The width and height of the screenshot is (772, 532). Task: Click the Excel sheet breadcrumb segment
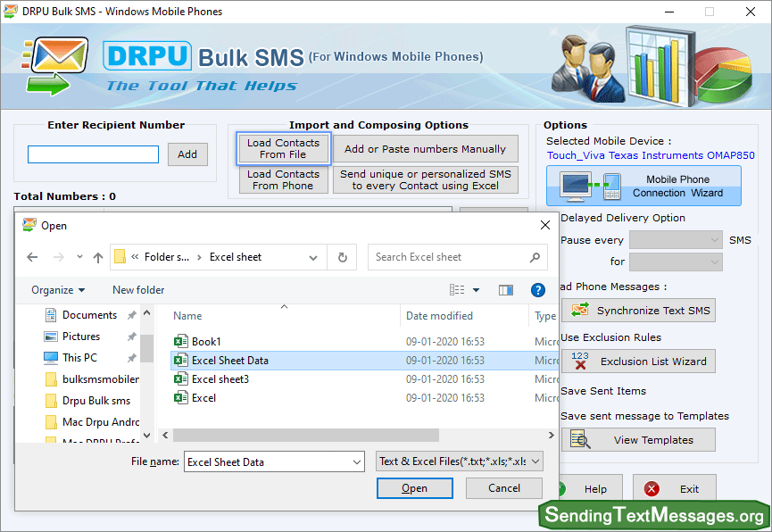pos(236,257)
